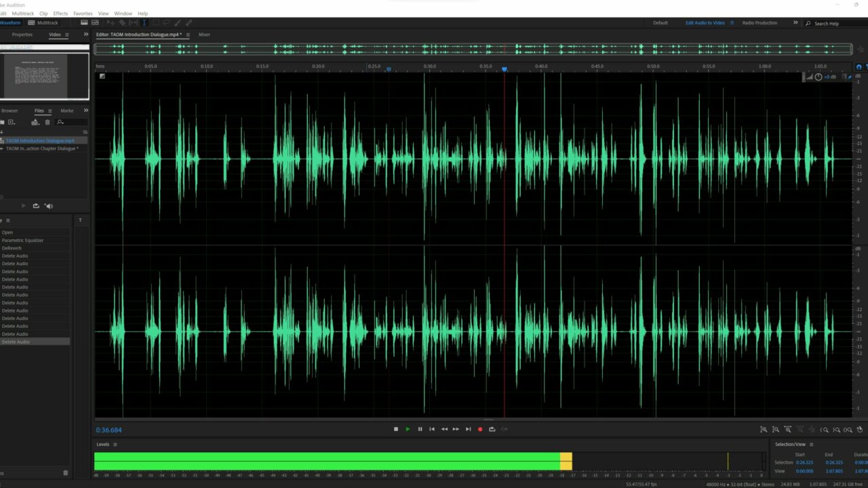868x488 pixels.
Task: Toggle the Multitrack view button
Action: (43, 22)
